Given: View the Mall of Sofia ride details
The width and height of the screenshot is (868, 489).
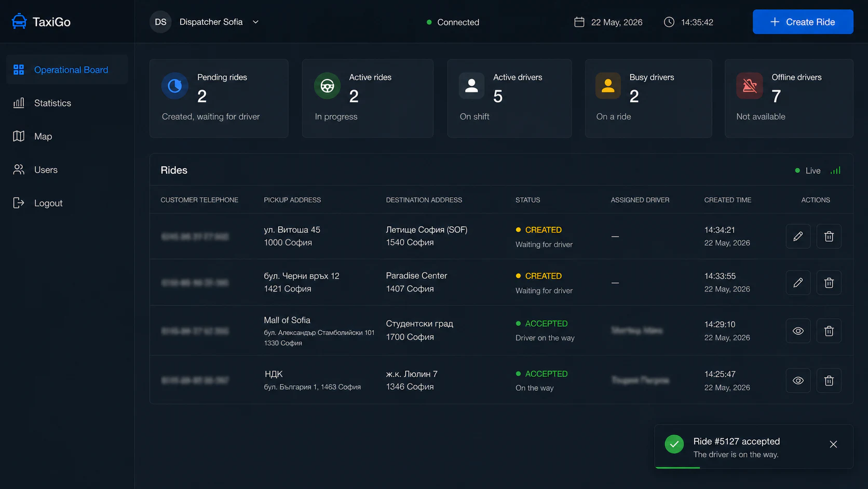Looking at the screenshot, I should tap(798, 331).
